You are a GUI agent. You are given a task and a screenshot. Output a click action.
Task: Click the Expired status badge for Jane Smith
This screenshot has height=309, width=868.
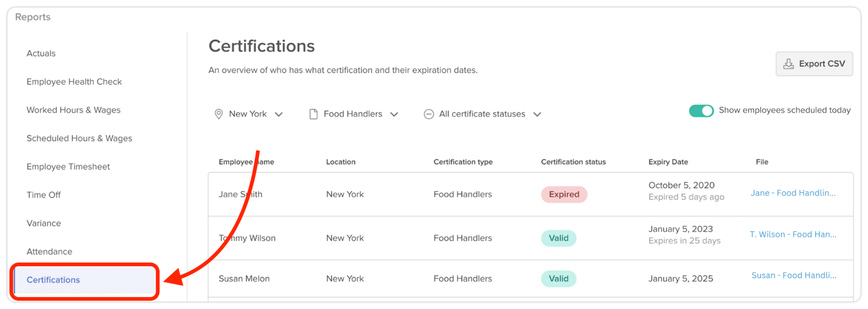[x=564, y=195]
